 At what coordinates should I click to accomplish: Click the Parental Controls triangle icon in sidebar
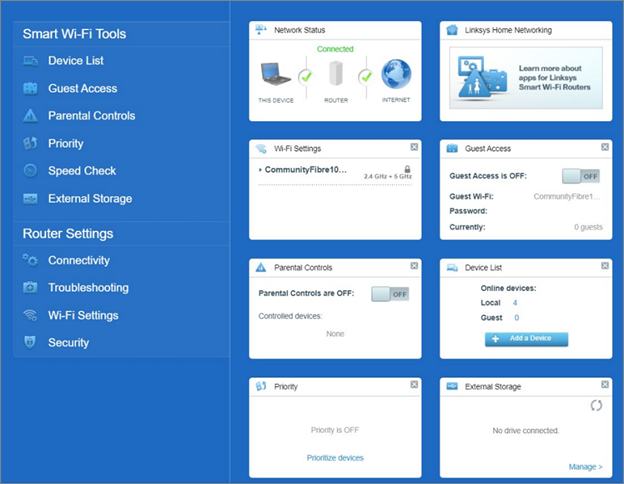click(30, 116)
